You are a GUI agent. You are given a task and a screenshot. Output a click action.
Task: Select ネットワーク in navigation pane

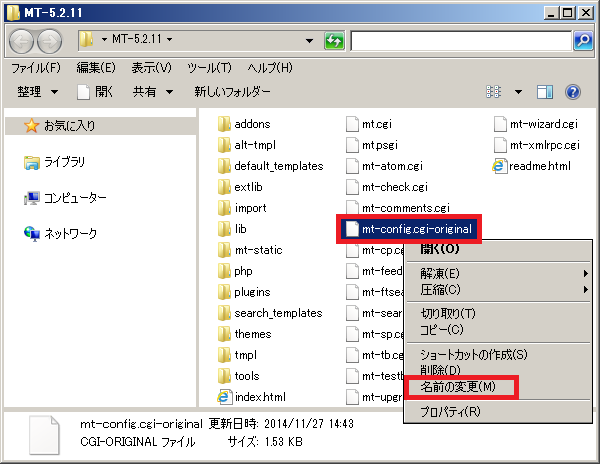(60, 233)
